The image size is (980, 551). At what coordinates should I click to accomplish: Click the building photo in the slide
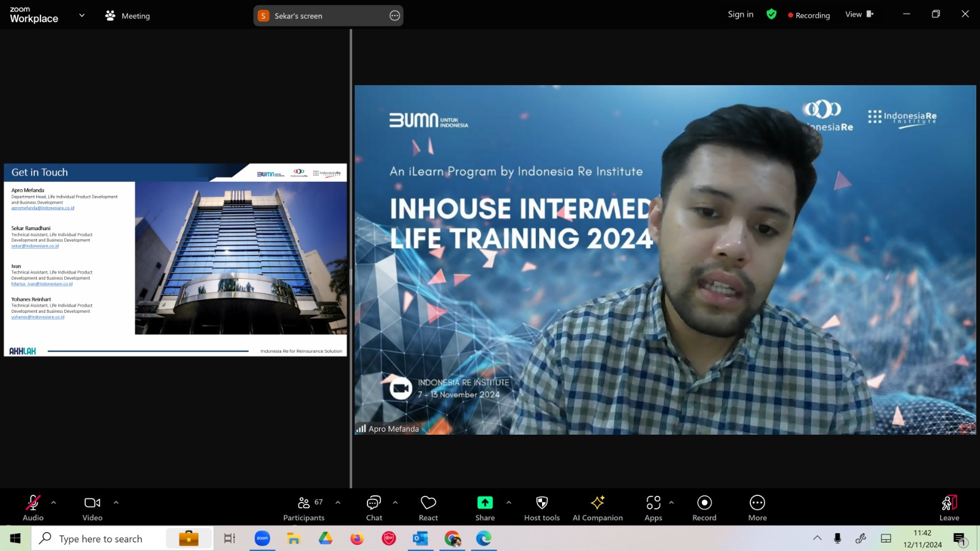pos(241,258)
